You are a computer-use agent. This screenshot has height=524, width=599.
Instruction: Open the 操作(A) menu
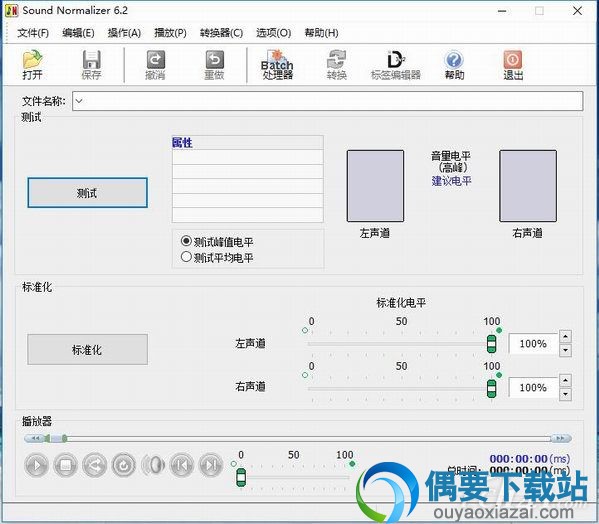(124, 33)
